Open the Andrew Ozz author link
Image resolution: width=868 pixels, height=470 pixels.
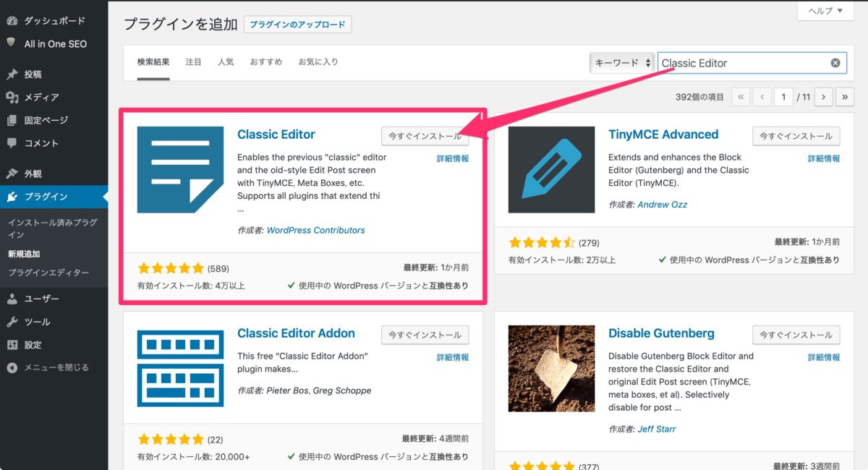pos(663,205)
